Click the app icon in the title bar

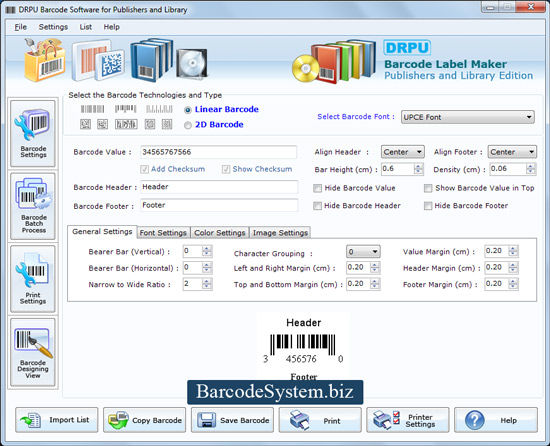10,9
